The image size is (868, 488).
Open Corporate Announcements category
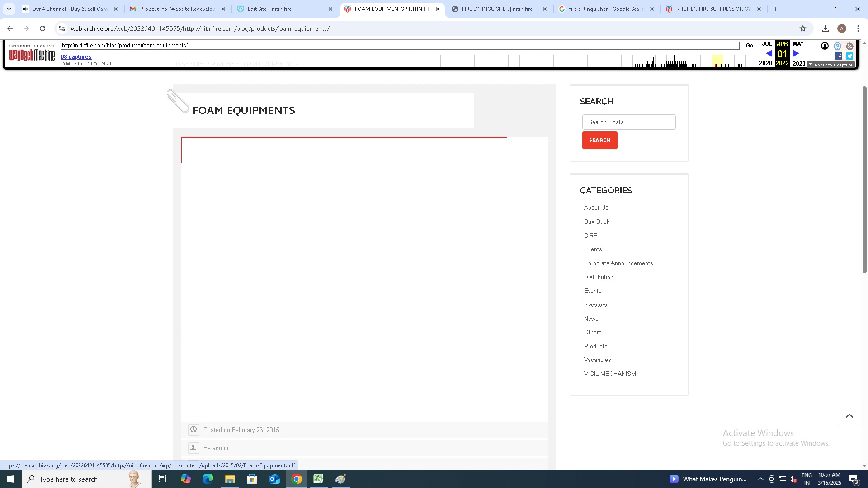618,263
